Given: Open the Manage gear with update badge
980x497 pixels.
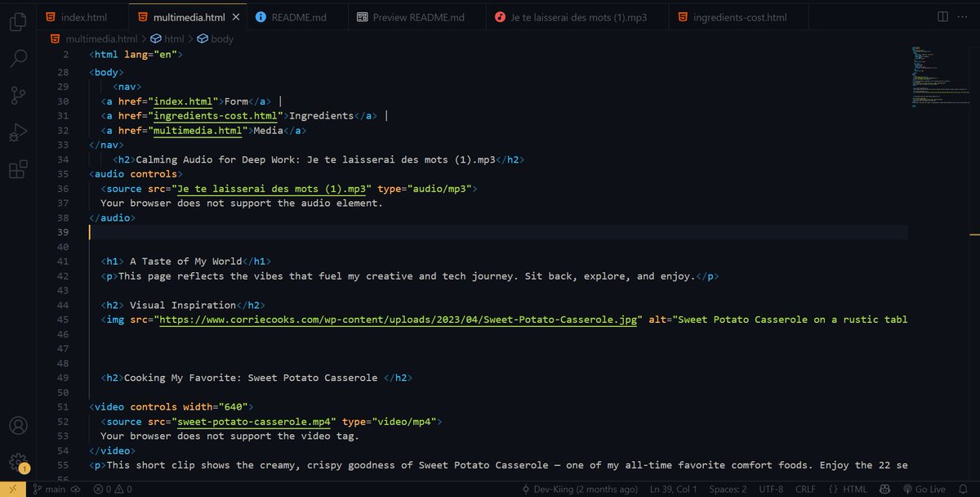Looking at the screenshot, I should [x=17, y=463].
